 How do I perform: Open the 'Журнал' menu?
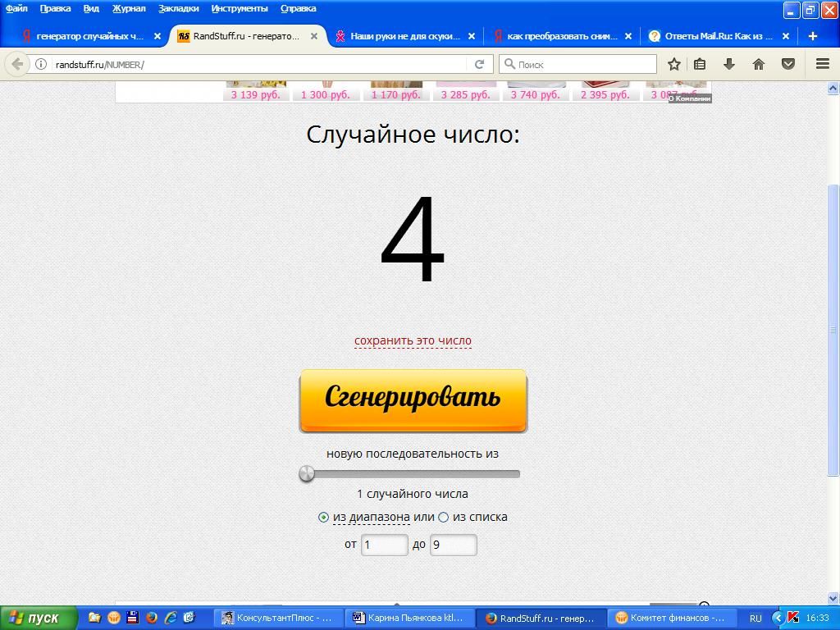coord(128,8)
